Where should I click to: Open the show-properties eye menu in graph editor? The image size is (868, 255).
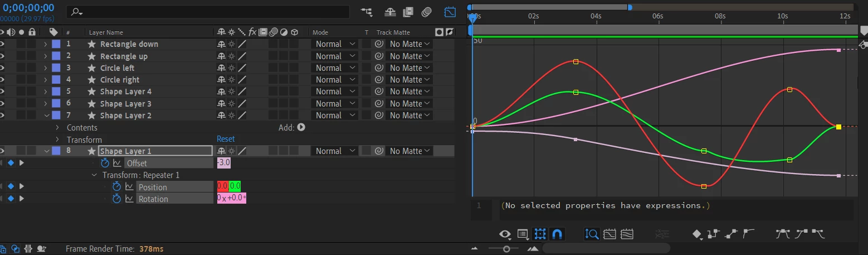pyautogui.click(x=505, y=234)
